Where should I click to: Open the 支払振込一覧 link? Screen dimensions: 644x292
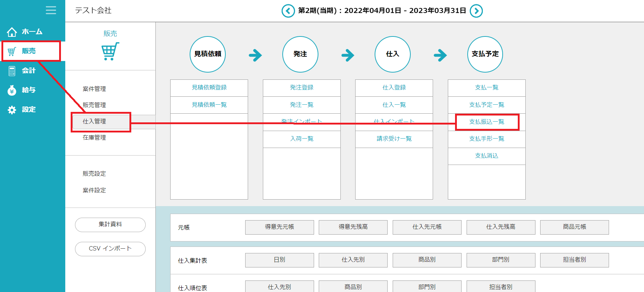(x=486, y=122)
